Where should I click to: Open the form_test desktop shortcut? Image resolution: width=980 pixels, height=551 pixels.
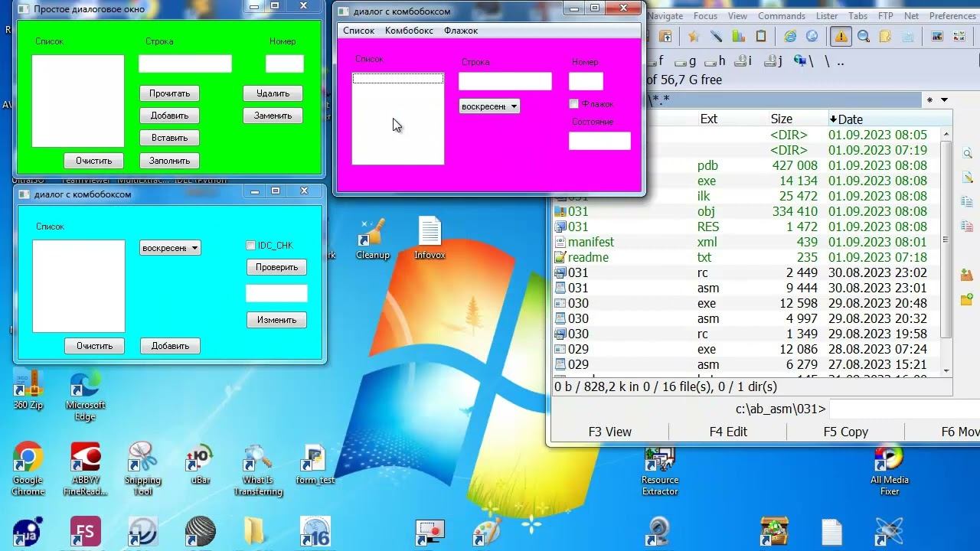pos(315,465)
